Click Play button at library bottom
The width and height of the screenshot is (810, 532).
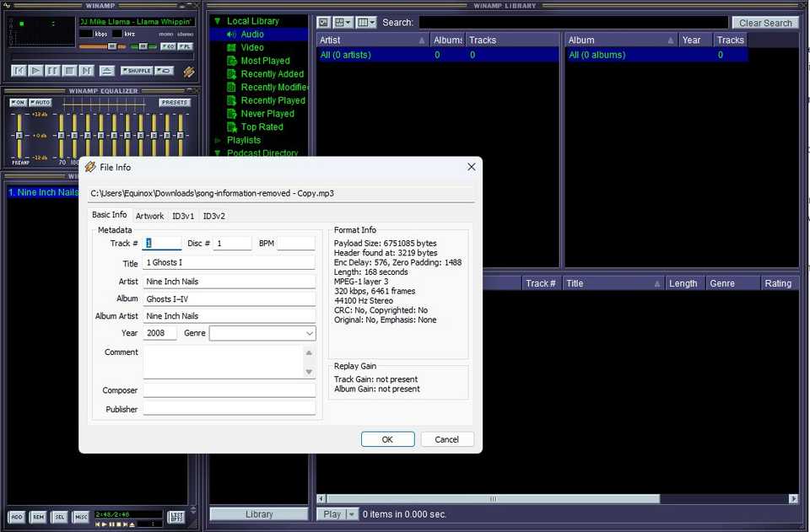332,514
